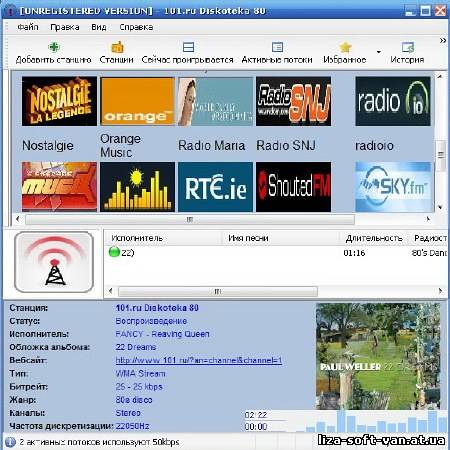Image resolution: width=450 pixels, height=450 pixels.
Task: Click the 01:16 duration cell
Action: click(x=354, y=253)
